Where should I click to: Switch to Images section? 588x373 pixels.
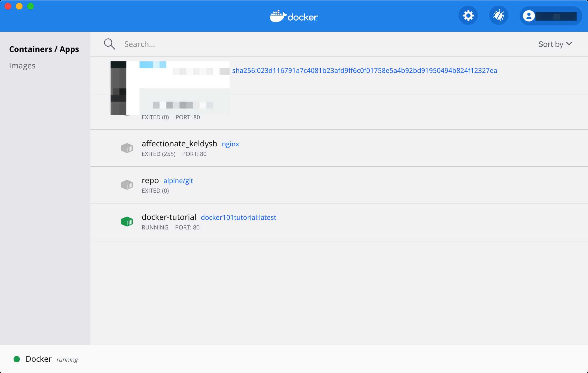tap(22, 66)
